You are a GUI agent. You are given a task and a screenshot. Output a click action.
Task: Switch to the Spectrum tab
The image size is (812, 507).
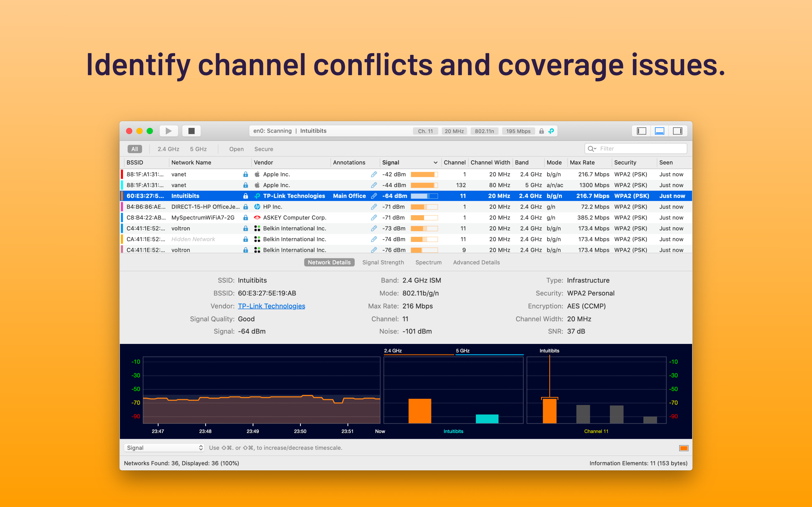pos(428,262)
